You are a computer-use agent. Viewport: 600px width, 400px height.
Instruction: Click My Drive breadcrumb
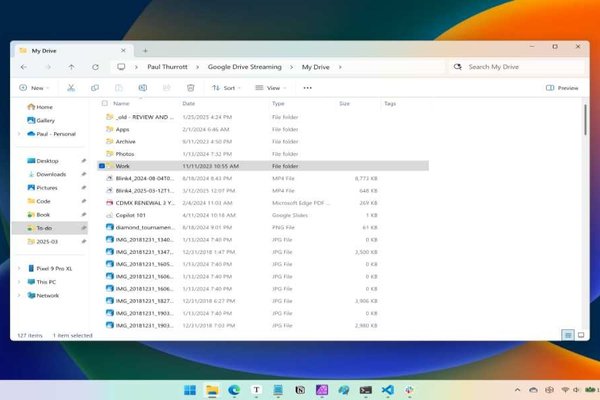(x=316, y=67)
